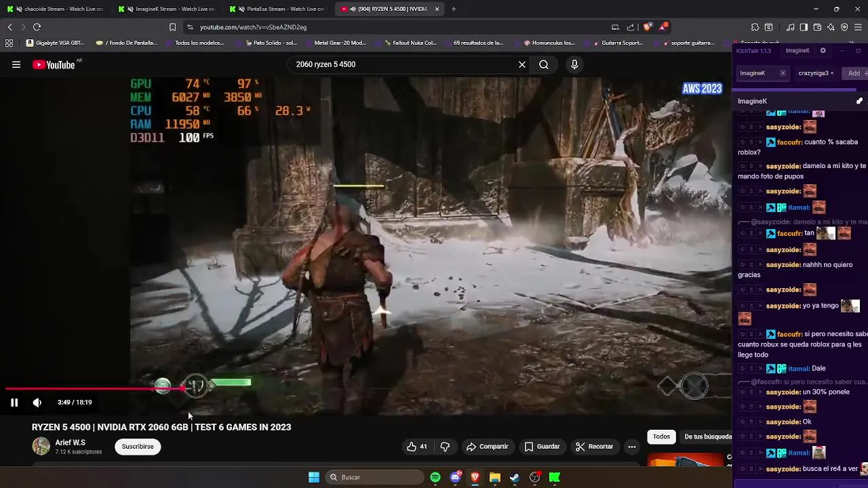Open Brave VPN shield icon
Image resolution: width=868 pixels, height=488 pixels.
pos(844,27)
